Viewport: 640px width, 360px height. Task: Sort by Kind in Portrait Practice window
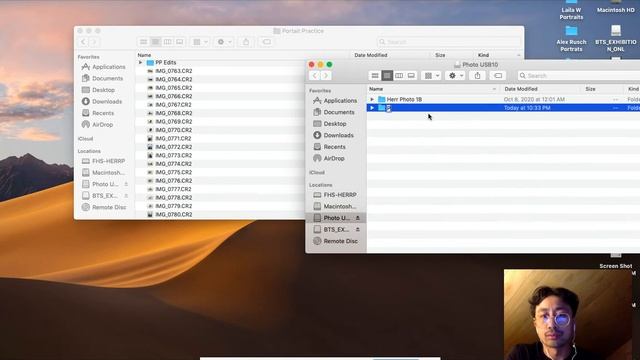click(x=483, y=55)
